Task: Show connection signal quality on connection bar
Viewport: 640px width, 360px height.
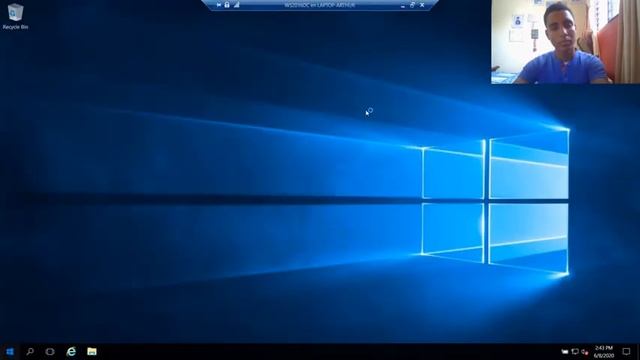Action: 236,5
